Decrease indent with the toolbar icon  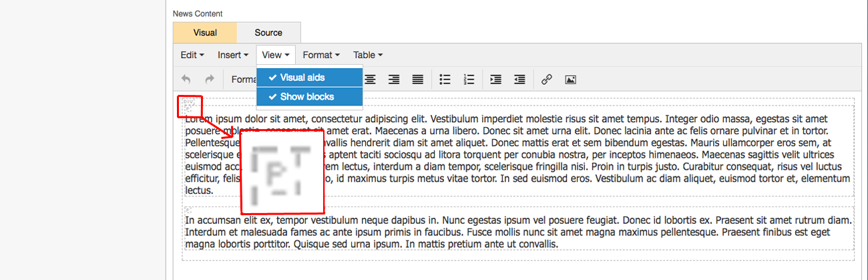point(519,80)
